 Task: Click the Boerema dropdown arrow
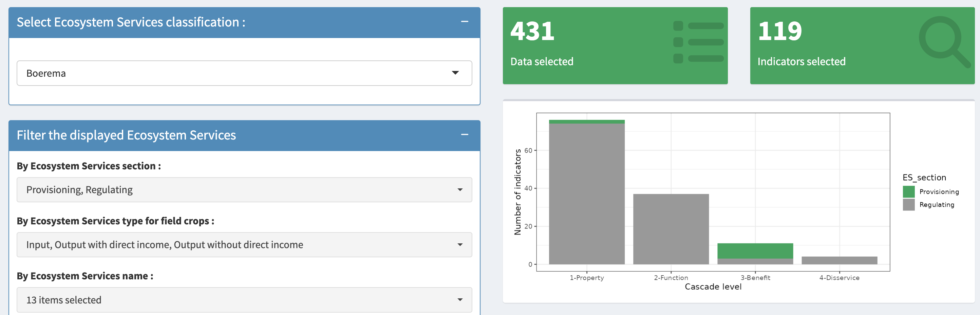tap(455, 73)
